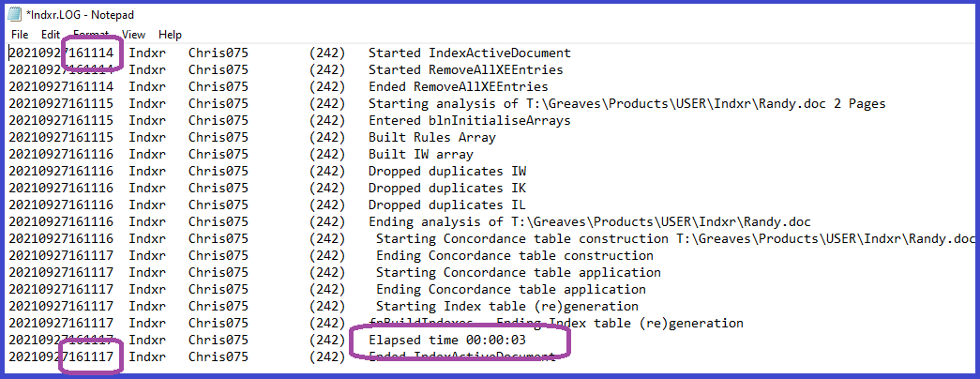
Task: Click the Starting analysis of Randy.doc line
Action: [626, 104]
